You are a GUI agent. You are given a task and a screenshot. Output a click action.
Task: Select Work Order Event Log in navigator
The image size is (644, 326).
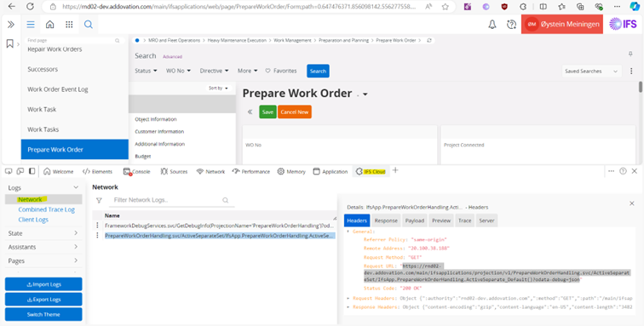tap(58, 89)
